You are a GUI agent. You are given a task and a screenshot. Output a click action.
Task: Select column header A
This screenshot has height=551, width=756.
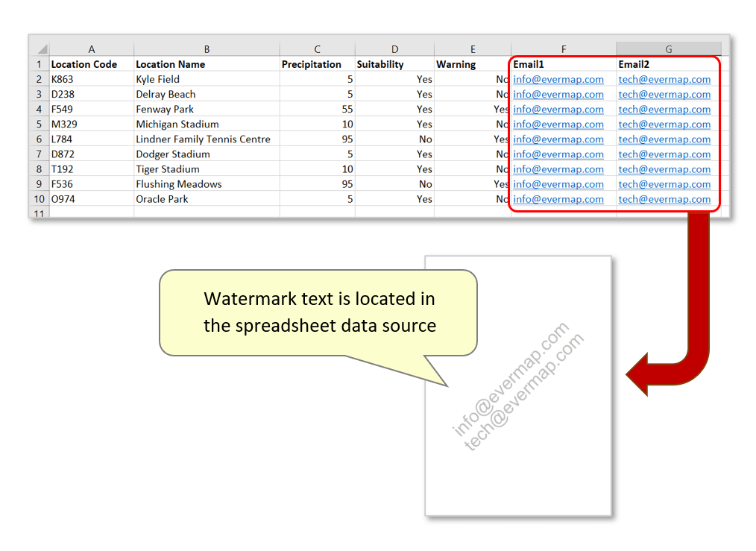(x=91, y=48)
